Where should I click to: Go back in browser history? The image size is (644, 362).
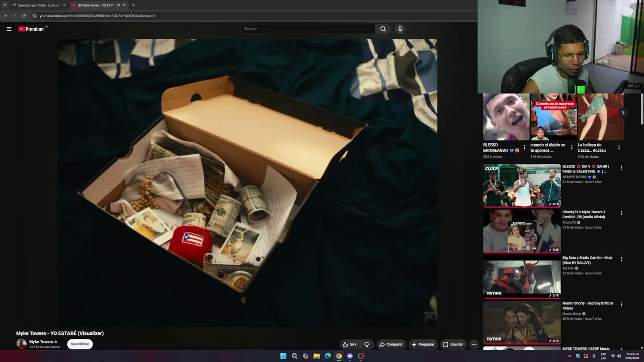tap(6, 16)
